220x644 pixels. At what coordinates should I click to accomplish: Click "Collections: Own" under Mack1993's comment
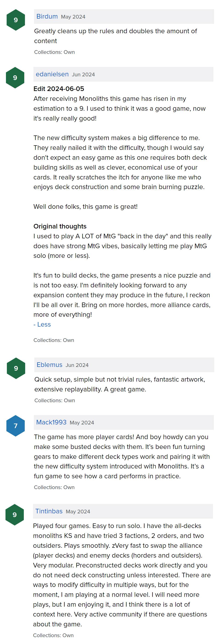tap(54, 487)
